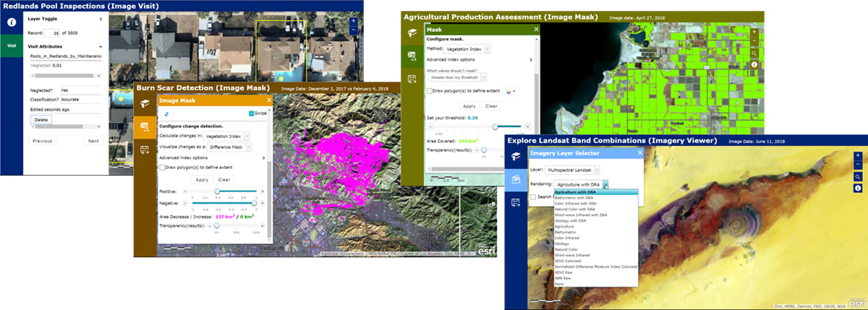Click Clear in the Mask panel
Image resolution: width=868 pixels, height=310 pixels.
click(492, 106)
